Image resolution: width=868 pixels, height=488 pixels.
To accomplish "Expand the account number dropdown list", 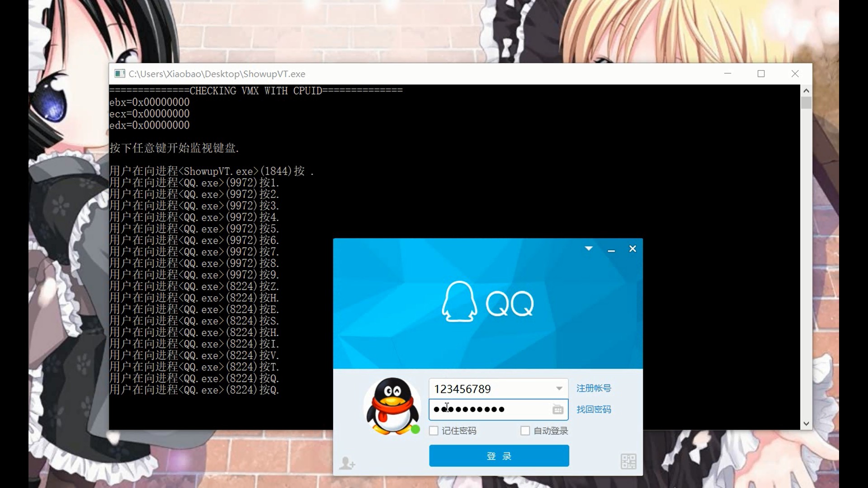I will pyautogui.click(x=559, y=389).
